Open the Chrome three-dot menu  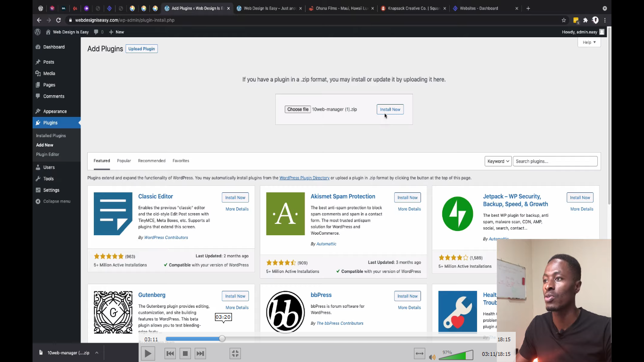point(605,20)
